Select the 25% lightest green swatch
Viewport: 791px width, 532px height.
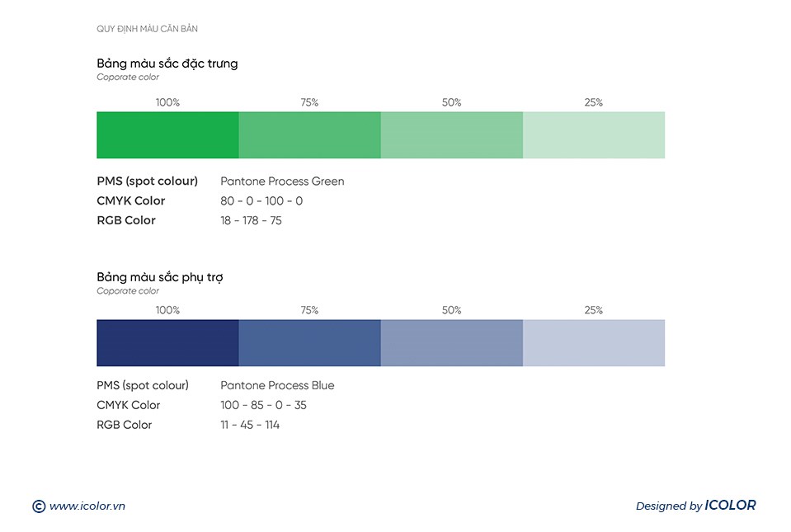(x=593, y=134)
